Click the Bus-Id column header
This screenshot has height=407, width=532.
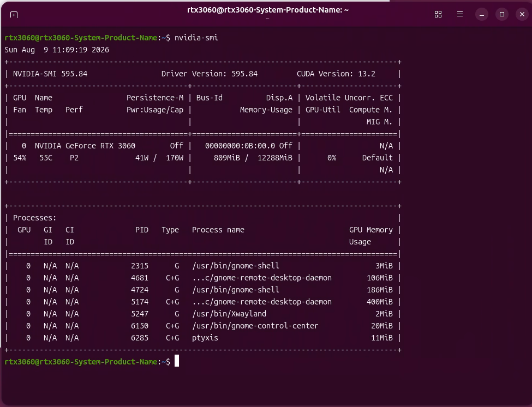(x=210, y=98)
